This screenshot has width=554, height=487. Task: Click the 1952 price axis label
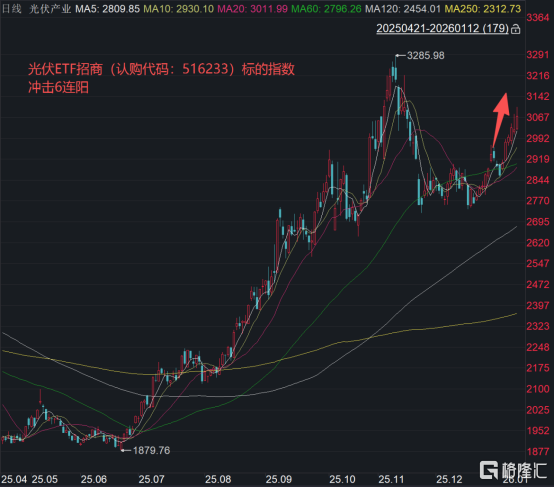point(538,431)
